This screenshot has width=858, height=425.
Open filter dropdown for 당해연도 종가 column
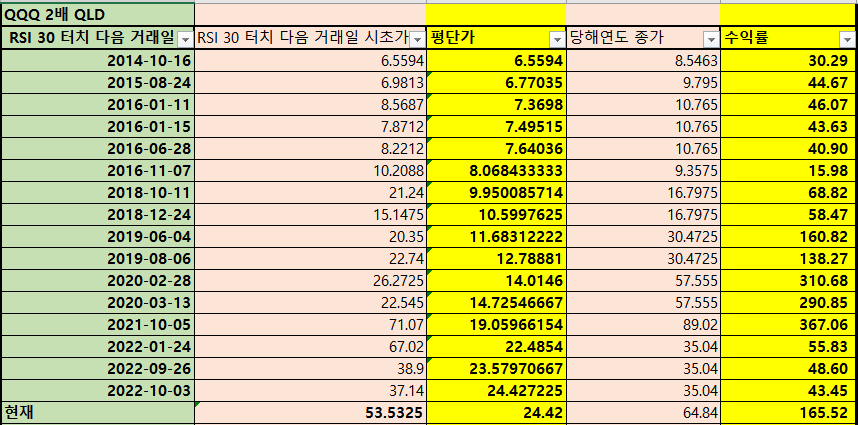pyautogui.click(x=711, y=39)
